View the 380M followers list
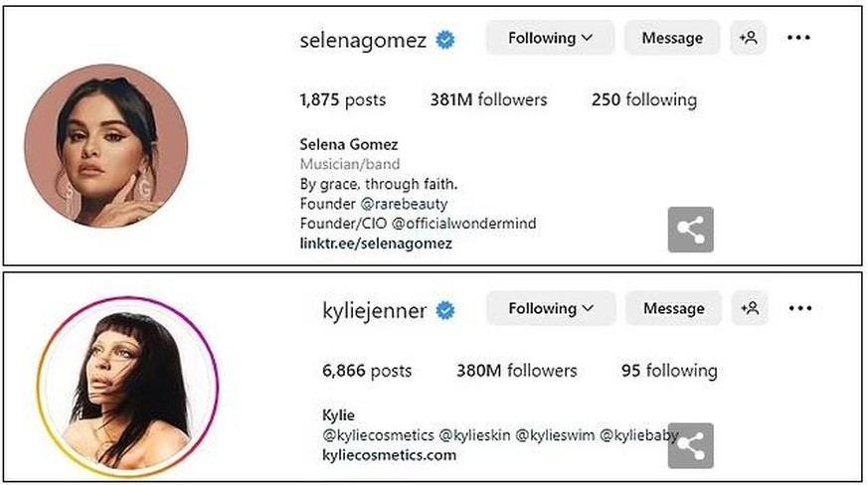Viewport: 868px width, 485px height. tap(517, 371)
